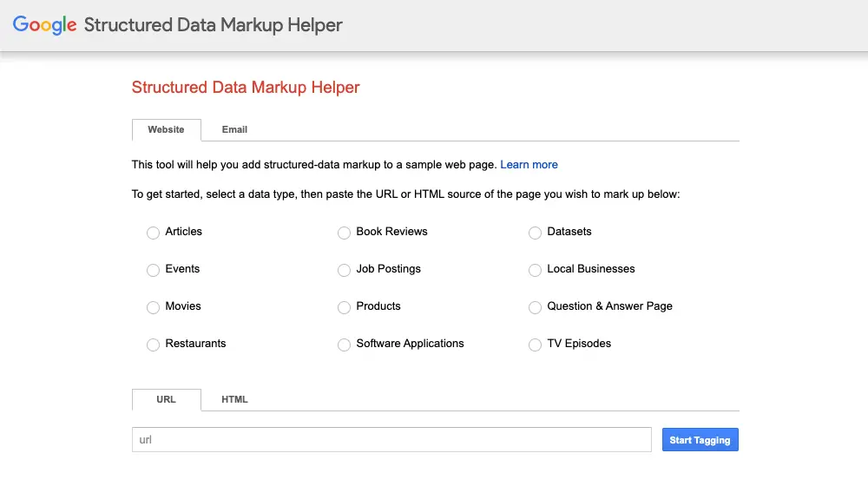868x486 pixels.
Task: Choose the Book Reviews data type
Action: point(345,233)
